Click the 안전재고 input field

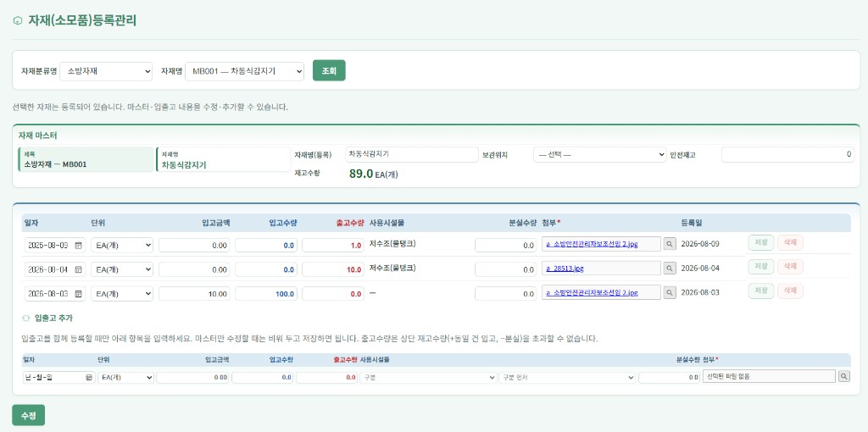[x=788, y=155]
